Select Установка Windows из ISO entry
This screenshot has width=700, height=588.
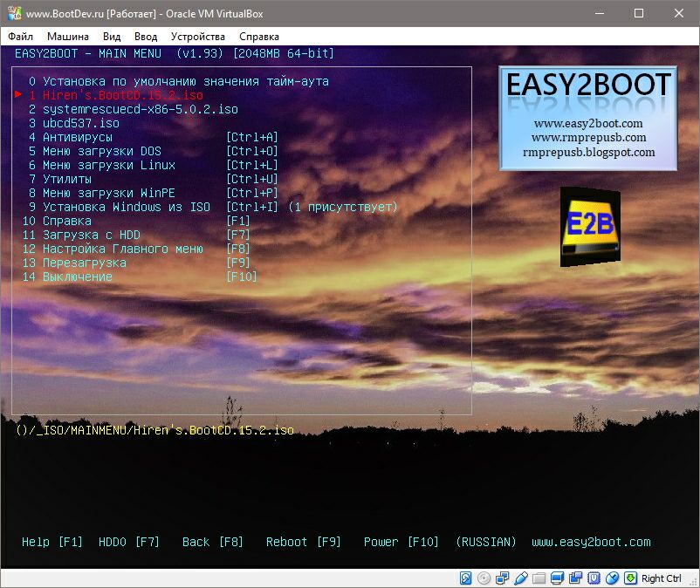pos(120,207)
